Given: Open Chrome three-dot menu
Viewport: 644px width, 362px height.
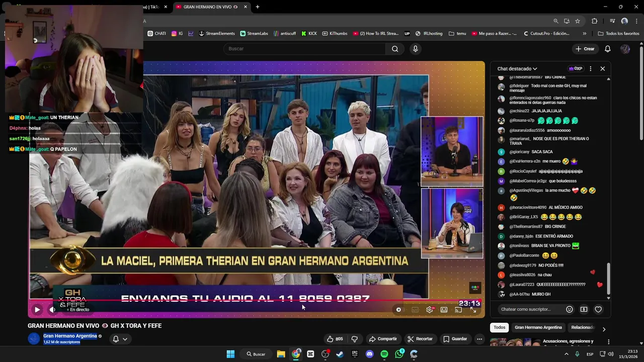Looking at the screenshot, I should [x=636, y=21].
